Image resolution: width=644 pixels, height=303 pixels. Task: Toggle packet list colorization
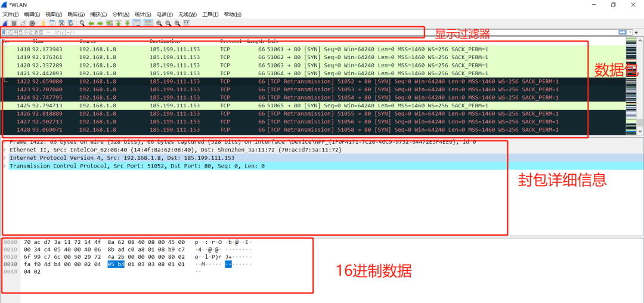148,23
